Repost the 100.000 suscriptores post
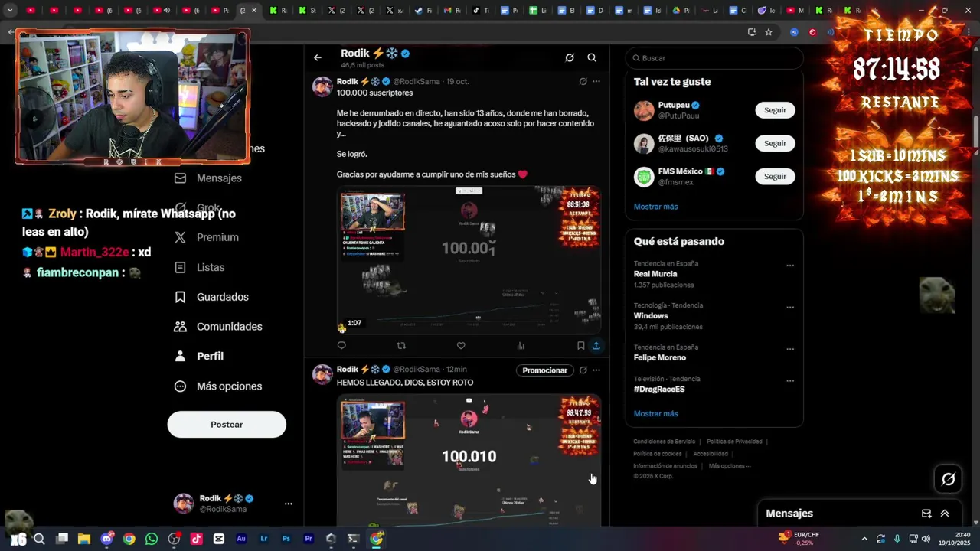Viewport: 980px width, 551px height. 401,346
